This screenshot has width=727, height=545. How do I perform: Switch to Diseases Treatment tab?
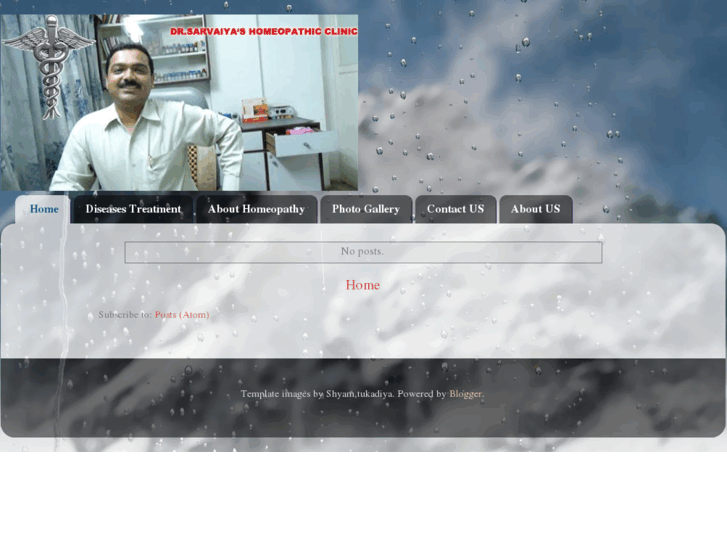(133, 209)
